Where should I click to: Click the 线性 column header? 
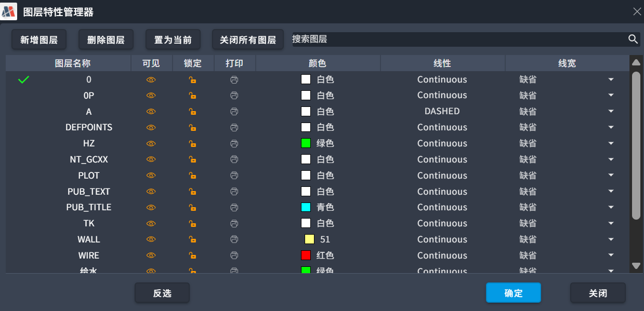442,63
